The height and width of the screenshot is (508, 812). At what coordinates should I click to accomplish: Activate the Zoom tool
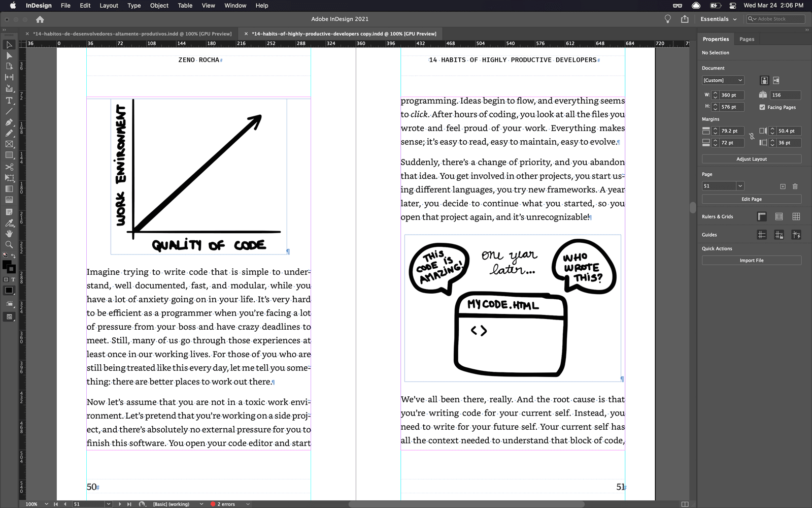click(x=9, y=244)
